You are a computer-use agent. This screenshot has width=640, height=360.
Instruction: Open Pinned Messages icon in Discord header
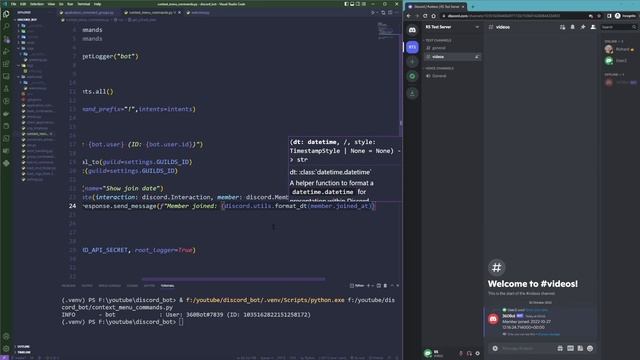pyautogui.click(x=583, y=27)
